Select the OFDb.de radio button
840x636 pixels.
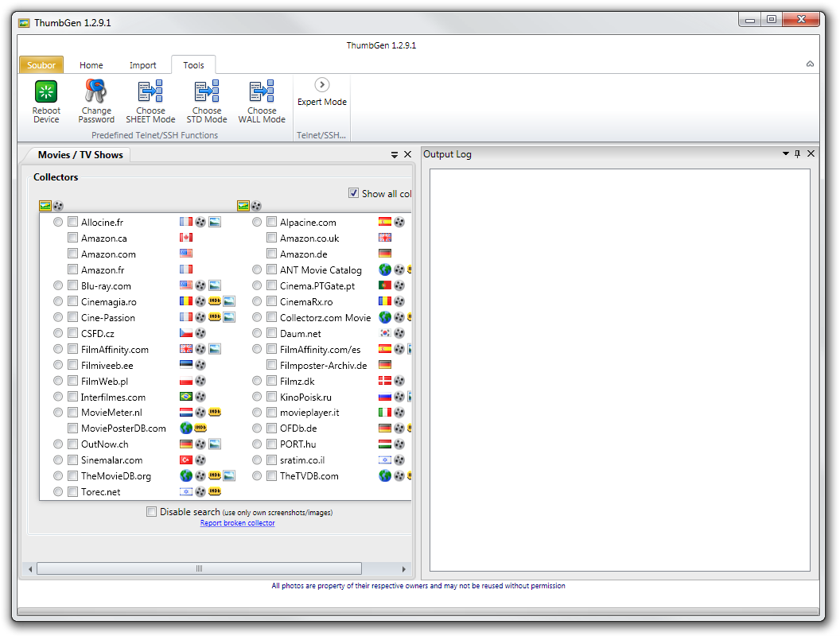(257, 429)
